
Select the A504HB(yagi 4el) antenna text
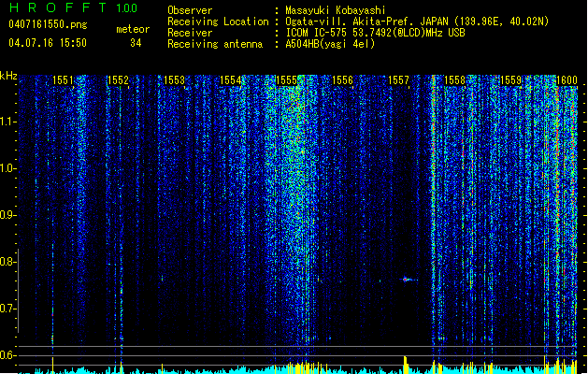[x=330, y=44]
